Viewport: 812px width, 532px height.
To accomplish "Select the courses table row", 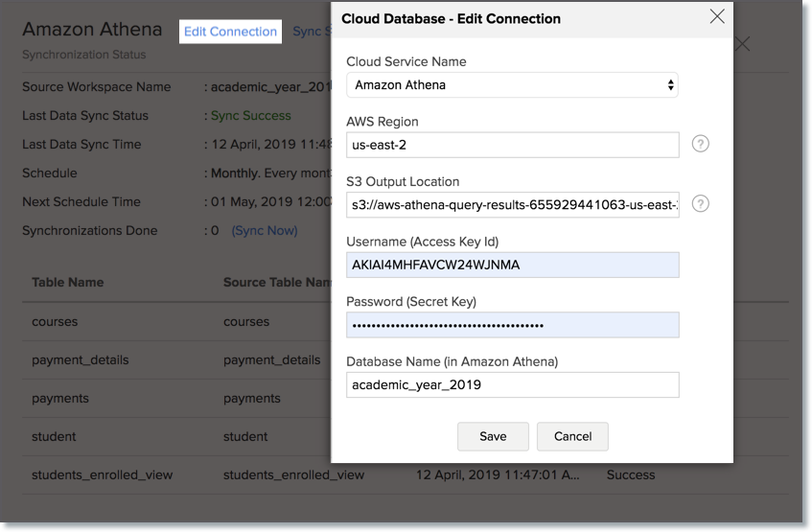I will click(x=55, y=322).
